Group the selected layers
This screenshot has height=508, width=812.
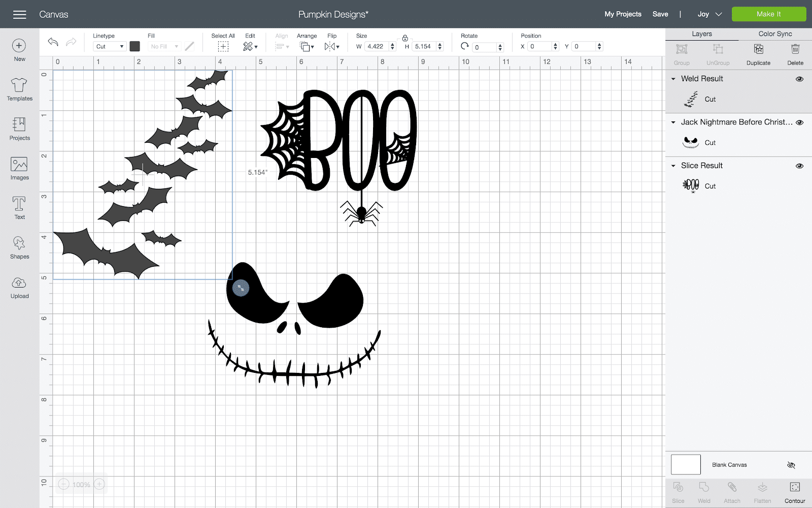[682, 55]
